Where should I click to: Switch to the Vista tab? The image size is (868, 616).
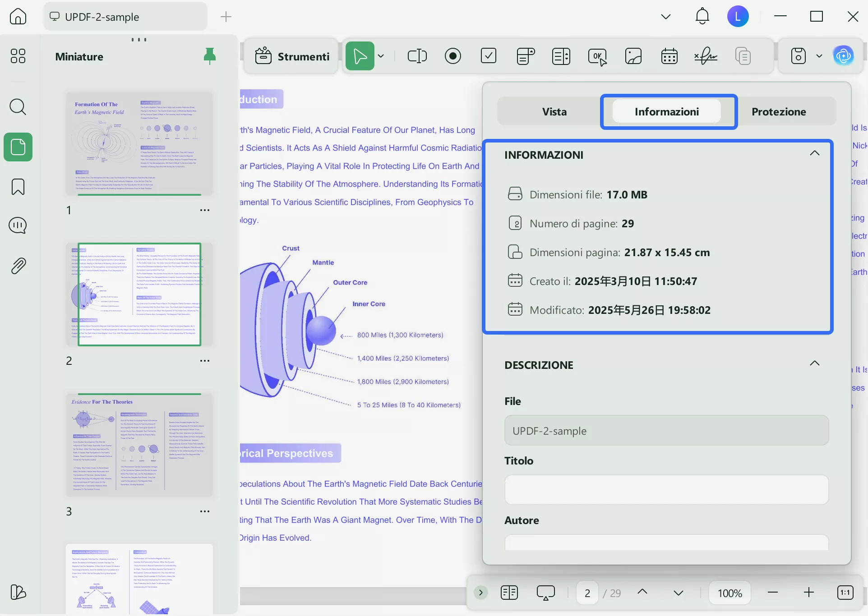pyautogui.click(x=554, y=112)
